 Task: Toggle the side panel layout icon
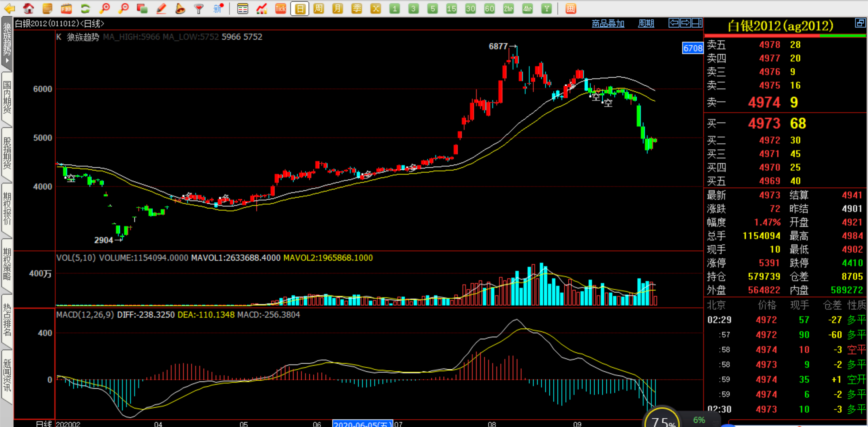click(x=697, y=23)
